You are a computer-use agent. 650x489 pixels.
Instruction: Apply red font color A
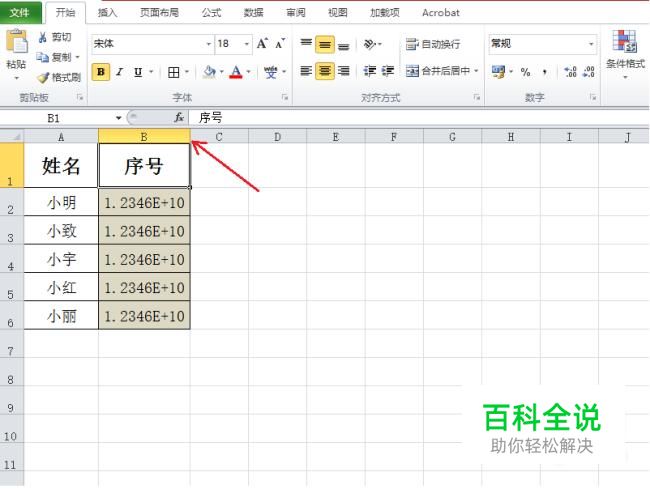point(236,72)
